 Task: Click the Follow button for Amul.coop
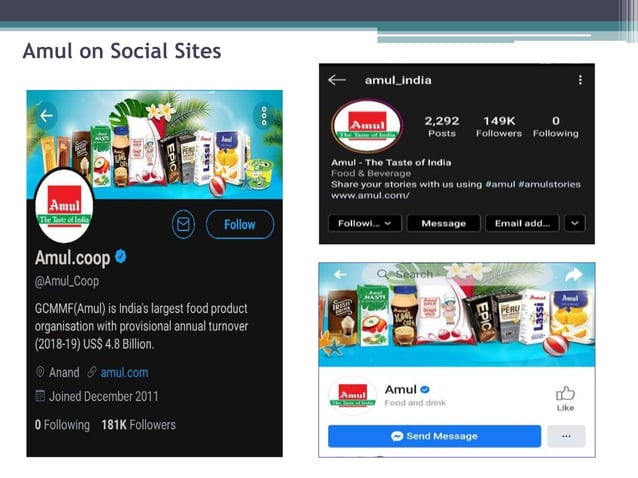tap(240, 224)
